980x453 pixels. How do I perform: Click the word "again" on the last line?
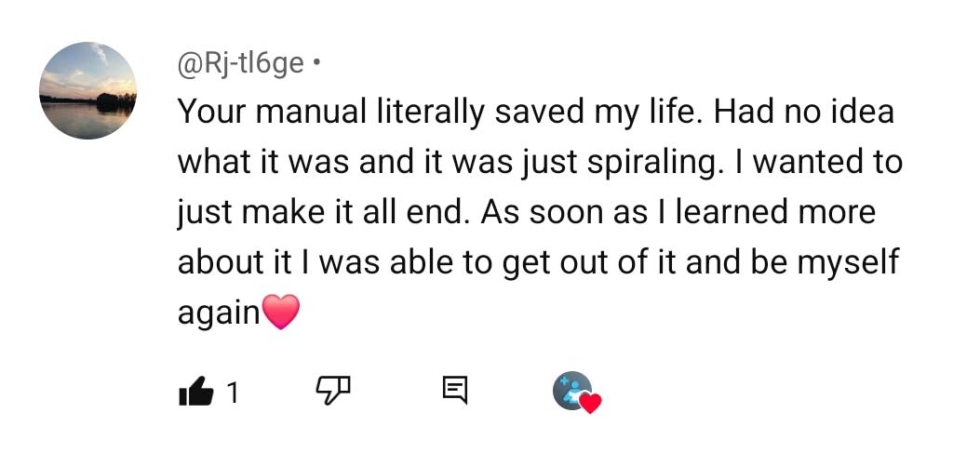pyautogui.click(x=219, y=313)
